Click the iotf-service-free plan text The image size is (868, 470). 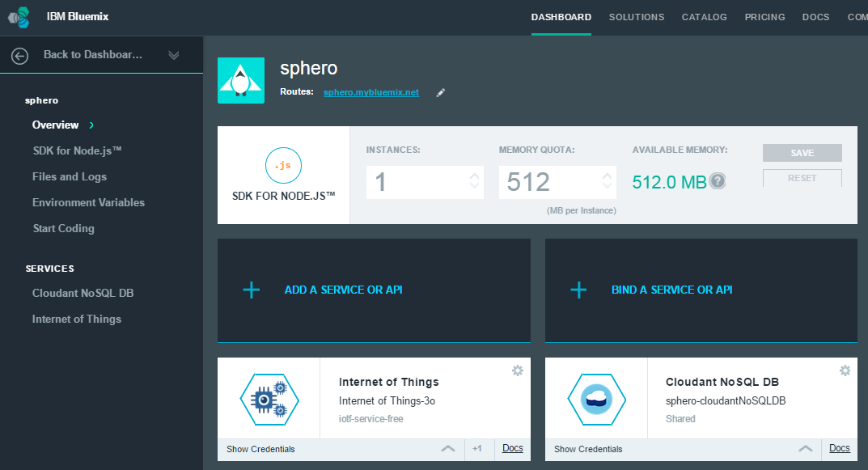pyautogui.click(x=370, y=419)
